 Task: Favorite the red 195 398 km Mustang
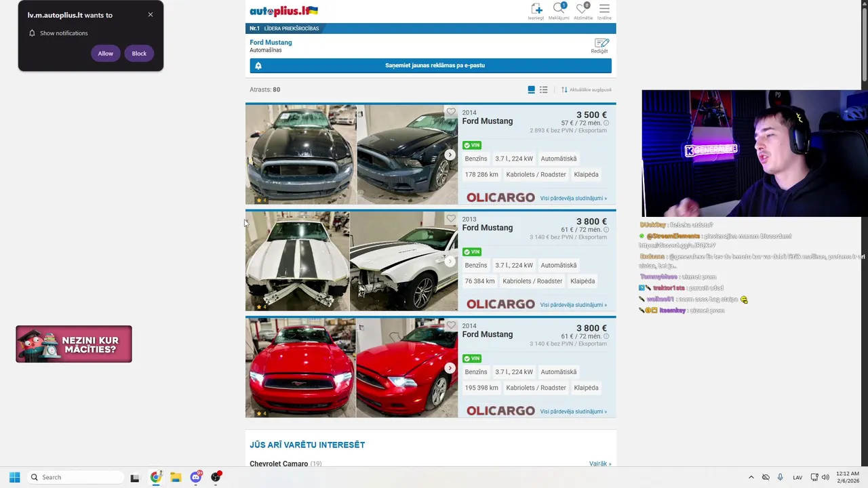(451, 325)
